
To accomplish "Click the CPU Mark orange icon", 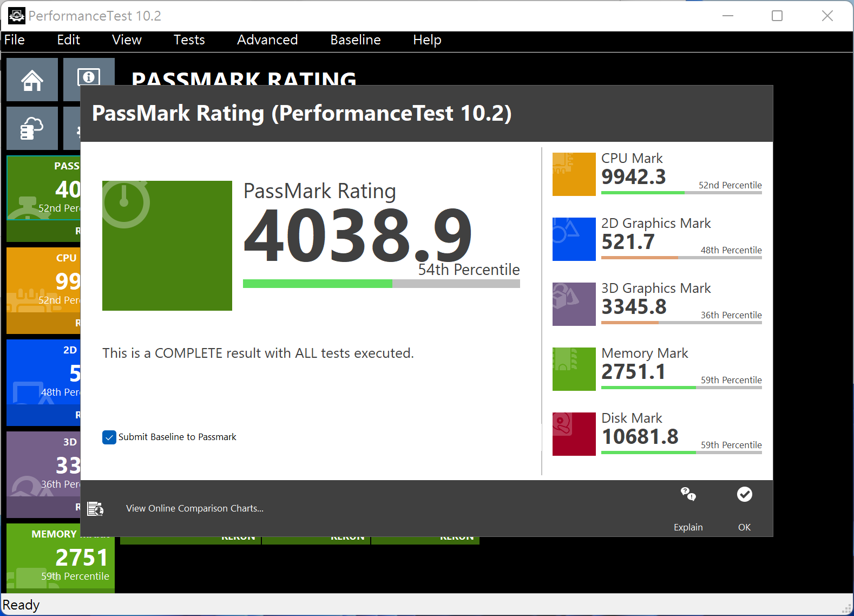I will point(574,174).
